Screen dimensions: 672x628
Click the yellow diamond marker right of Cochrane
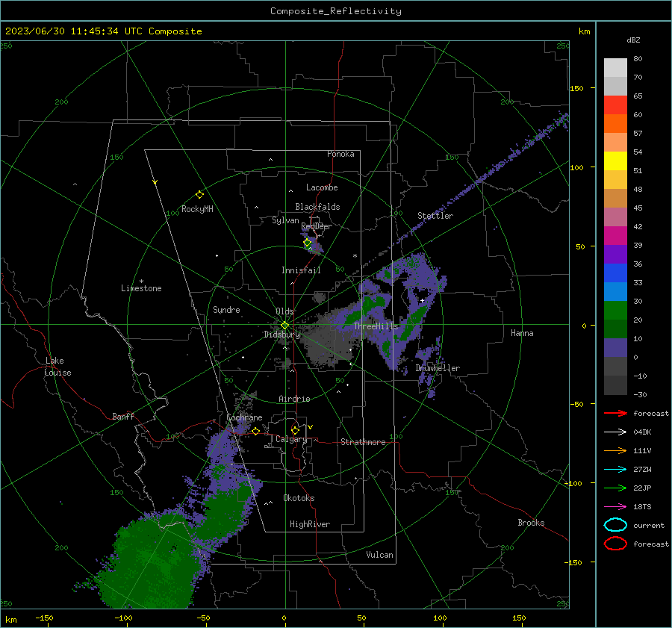[x=256, y=432]
